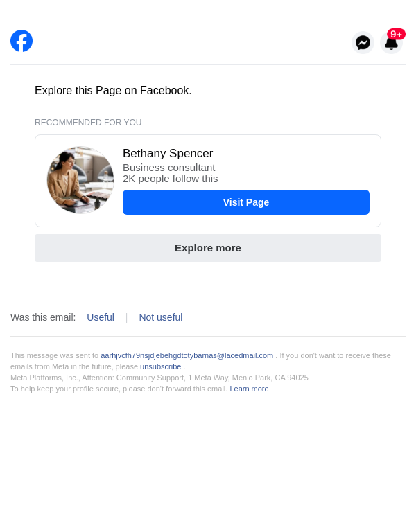Screen dimensions: 416x532
Task: Click the Business consultant subtitle
Action: point(168,168)
